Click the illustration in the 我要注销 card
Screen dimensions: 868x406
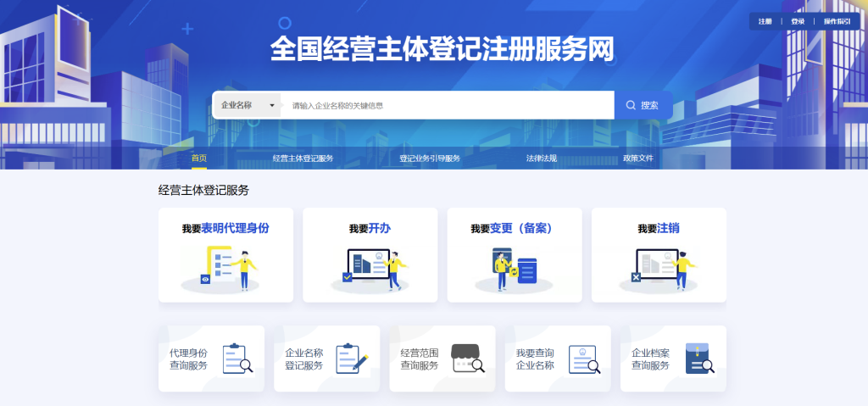[659, 270]
